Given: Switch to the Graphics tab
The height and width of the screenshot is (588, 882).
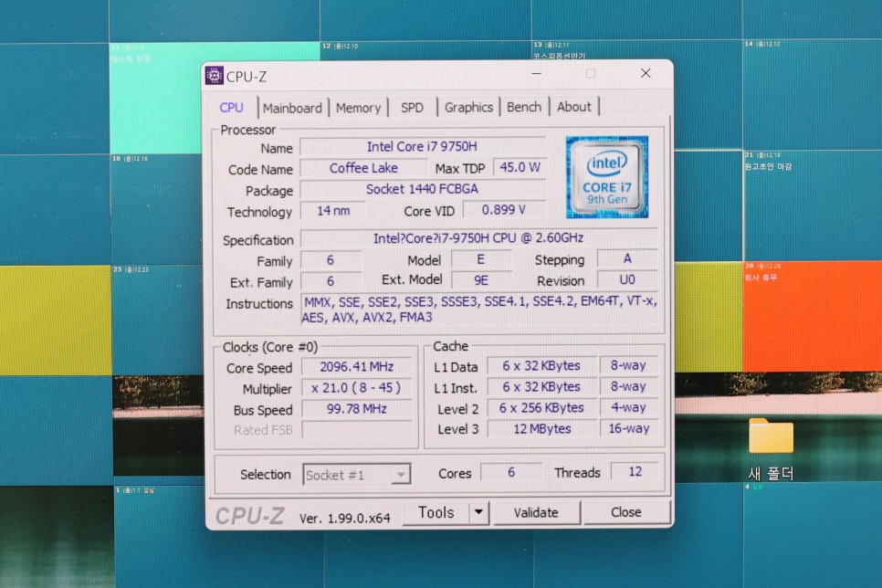Looking at the screenshot, I should 468,107.
